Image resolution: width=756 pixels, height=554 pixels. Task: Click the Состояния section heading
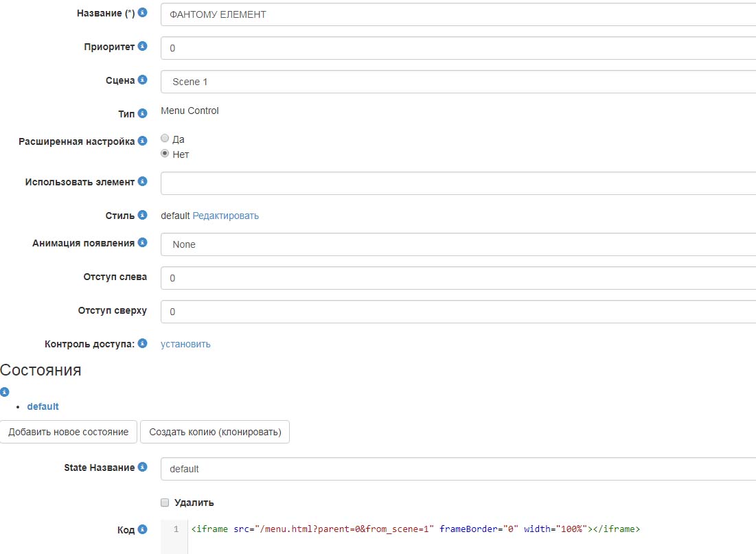[41, 370]
